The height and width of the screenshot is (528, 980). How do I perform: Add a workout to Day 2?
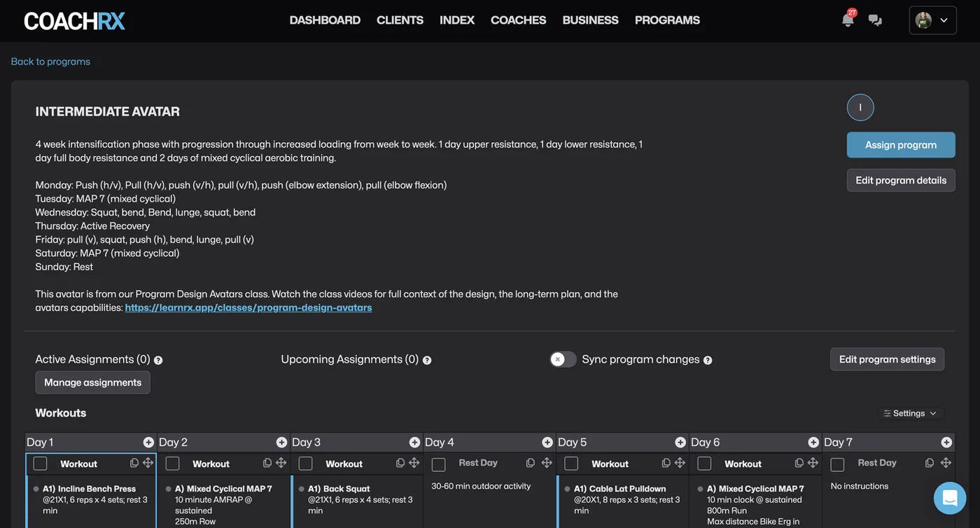coord(281,443)
